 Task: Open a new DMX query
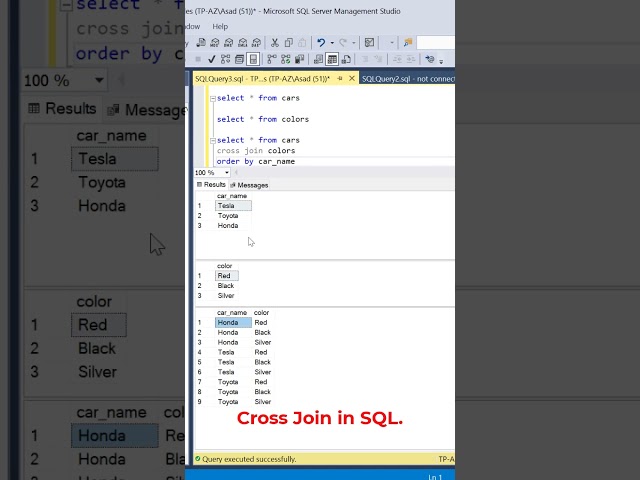[x=229, y=42]
